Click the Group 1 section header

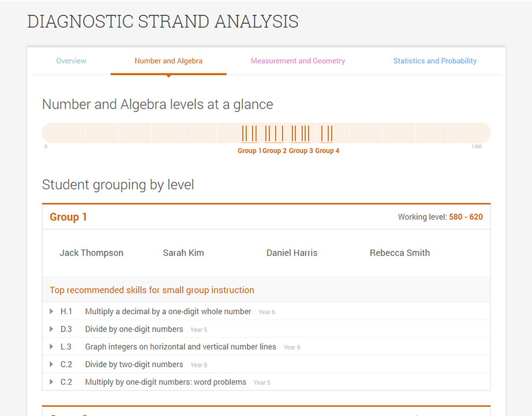(x=68, y=217)
